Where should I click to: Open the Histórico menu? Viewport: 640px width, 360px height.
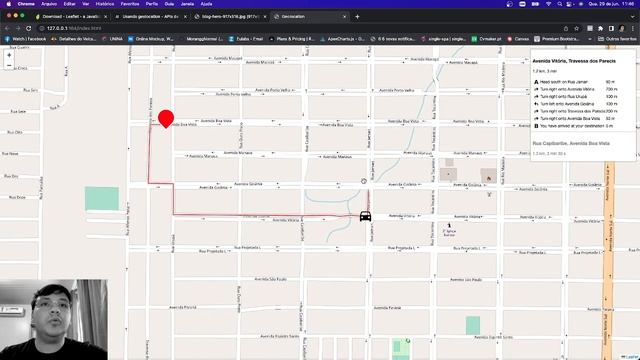pos(104,4)
